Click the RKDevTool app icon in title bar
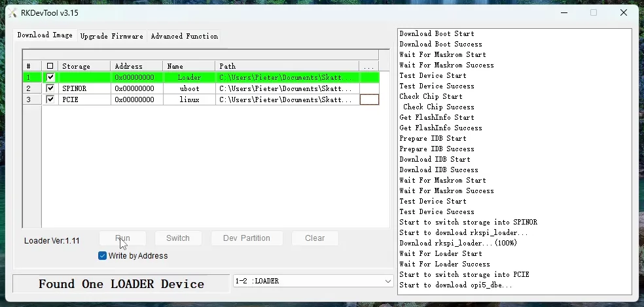Viewport: 644px width, 307px height. (12, 12)
